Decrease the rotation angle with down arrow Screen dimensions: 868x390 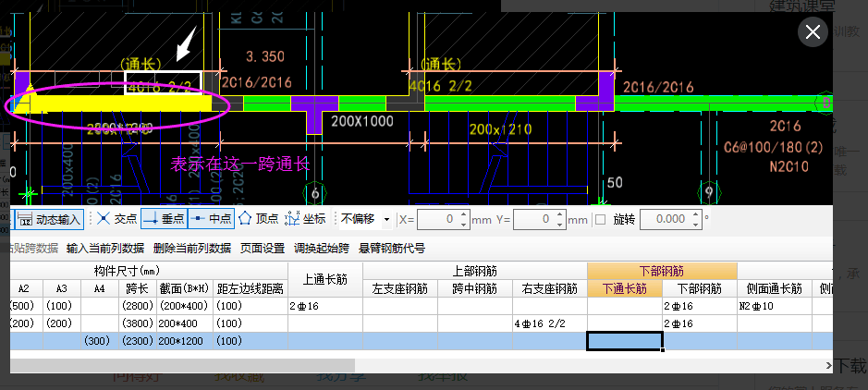click(696, 224)
